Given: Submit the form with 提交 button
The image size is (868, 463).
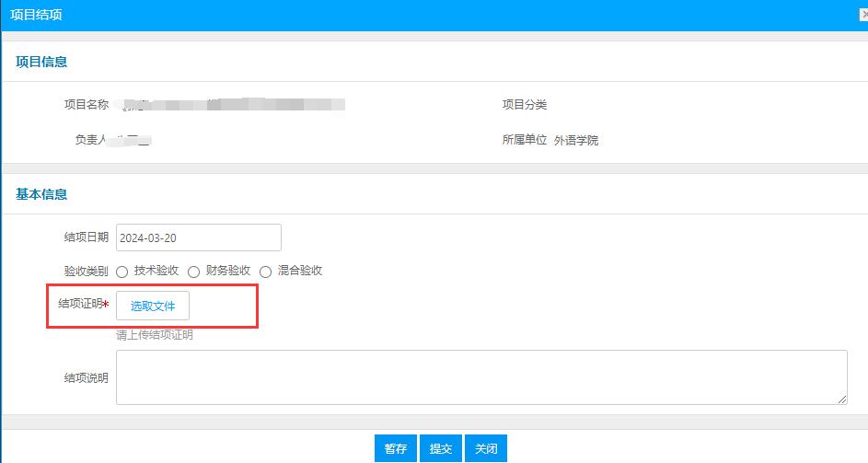Looking at the screenshot, I should (x=441, y=448).
